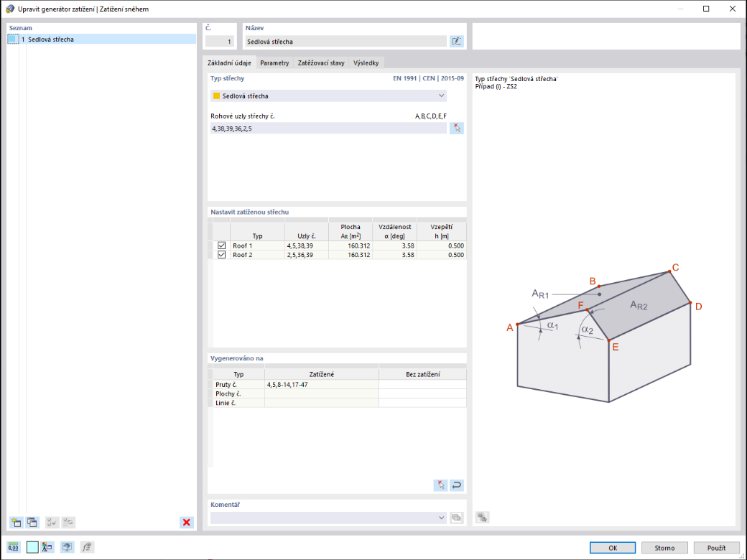Select '1 Sedlová střecha' in Seznam list
Viewport: 747px width, 560px height.
tap(102, 39)
